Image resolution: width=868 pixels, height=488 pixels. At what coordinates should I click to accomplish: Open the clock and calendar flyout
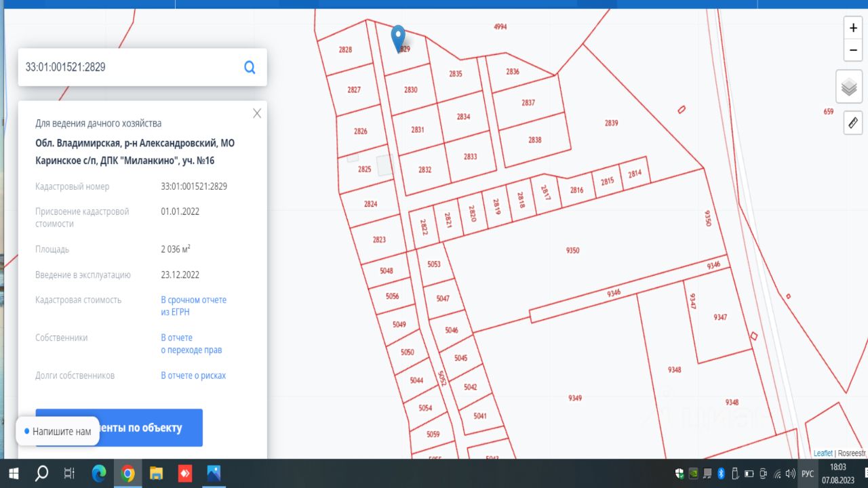tap(838, 473)
